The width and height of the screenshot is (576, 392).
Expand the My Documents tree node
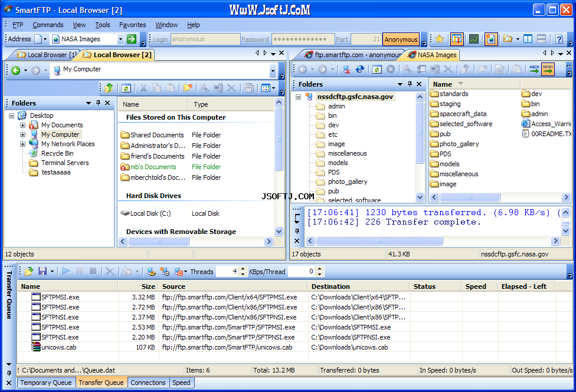pos(22,125)
